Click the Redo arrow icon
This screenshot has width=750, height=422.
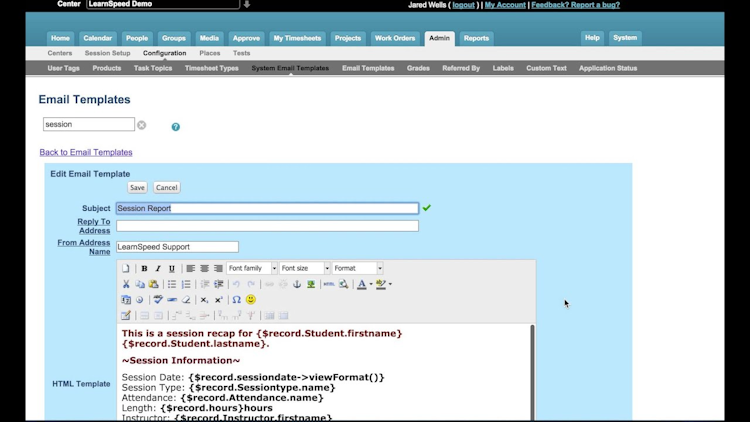(x=251, y=284)
